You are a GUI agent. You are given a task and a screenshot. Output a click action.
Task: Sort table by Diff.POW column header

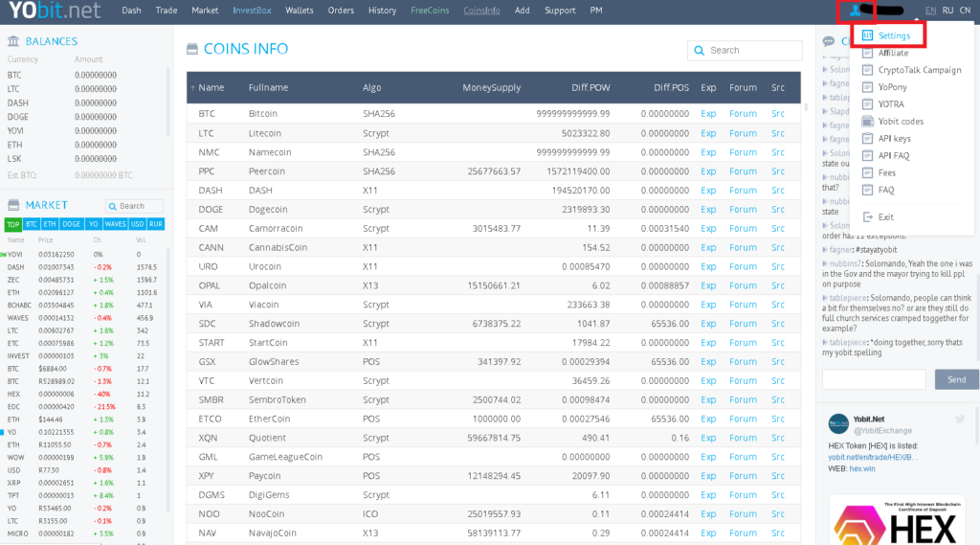click(x=590, y=87)
